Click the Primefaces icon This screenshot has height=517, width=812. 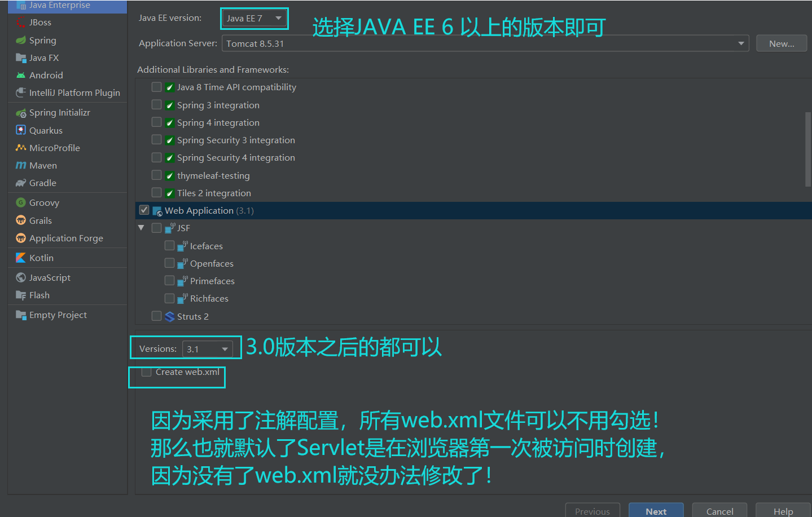pyautogui.click(x=182, y=281)
